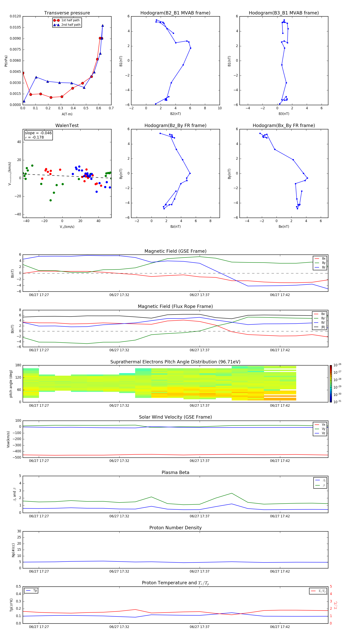Click the 'Tp' legend entry

coord(31,591)
